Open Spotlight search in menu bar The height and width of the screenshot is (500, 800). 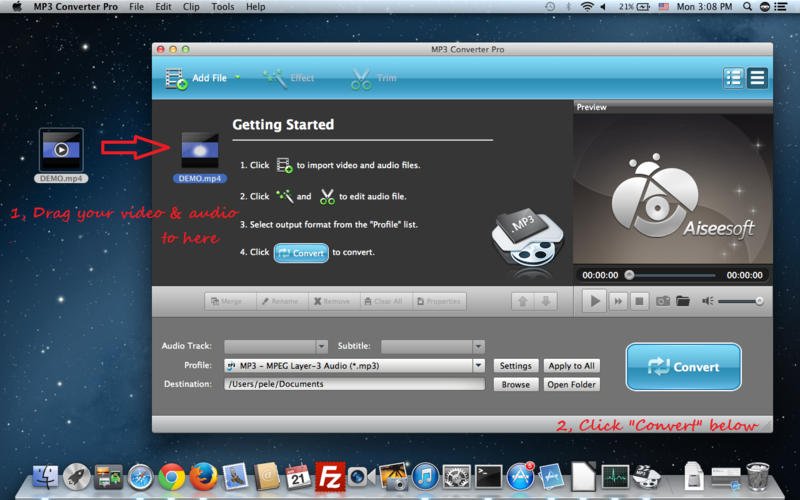click(747, 7)
